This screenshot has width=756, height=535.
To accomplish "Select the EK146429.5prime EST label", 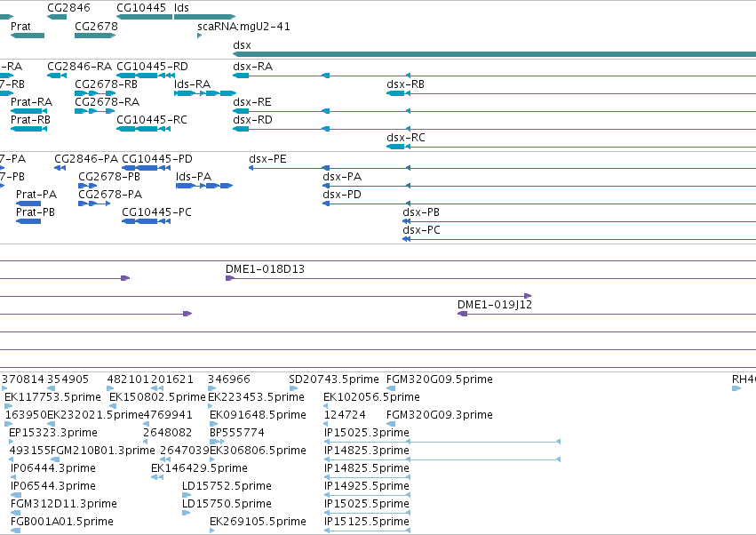I will (x=199, y=469).
